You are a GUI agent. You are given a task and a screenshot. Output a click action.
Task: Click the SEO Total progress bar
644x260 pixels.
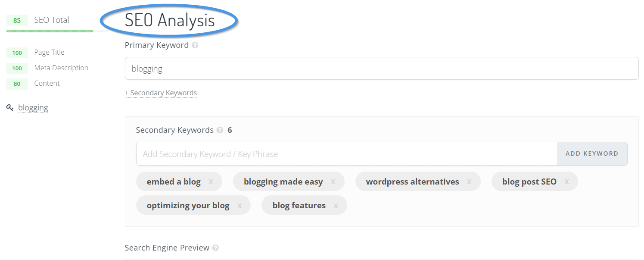coord(57,31)
